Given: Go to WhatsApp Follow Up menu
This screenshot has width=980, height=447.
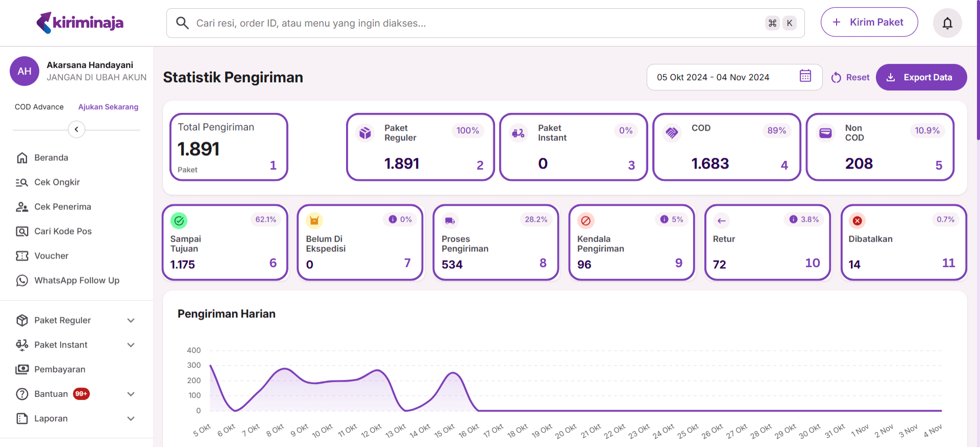Looking at the screenshot, I should (x=77, y=280).
